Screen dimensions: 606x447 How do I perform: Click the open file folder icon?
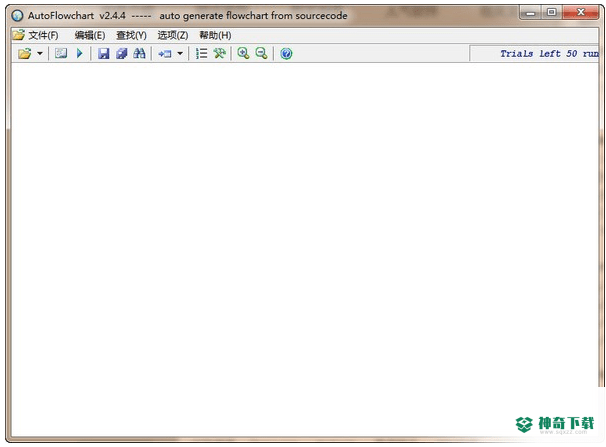click(24, 53)
